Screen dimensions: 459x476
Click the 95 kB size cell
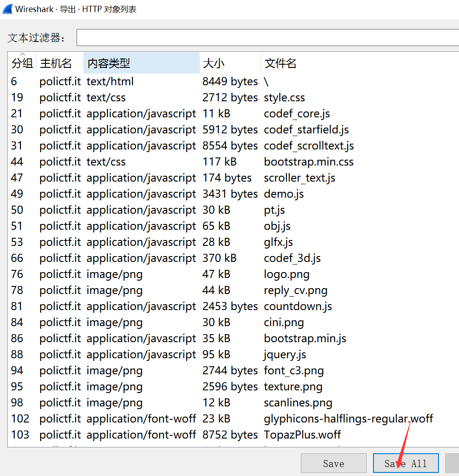[x=216, y=355]
